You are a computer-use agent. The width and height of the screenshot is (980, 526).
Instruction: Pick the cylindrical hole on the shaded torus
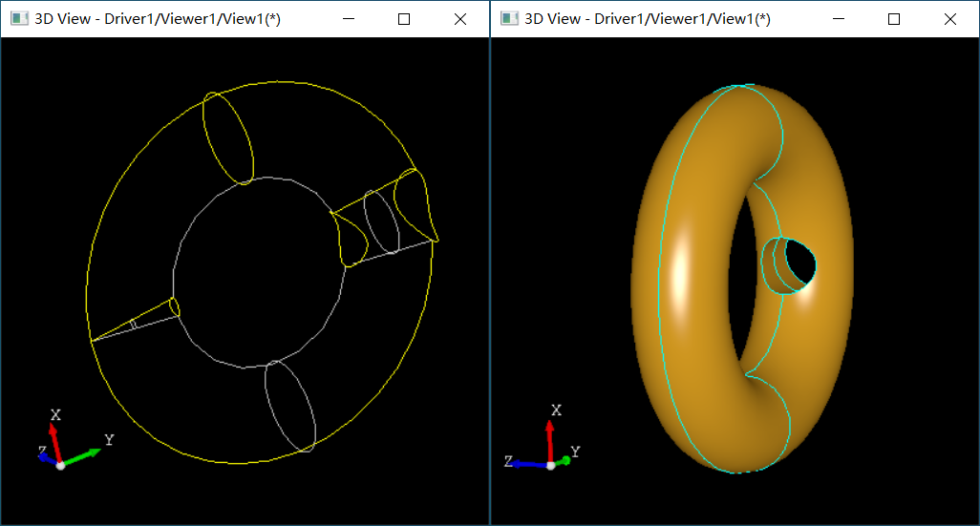pos(792,264)
